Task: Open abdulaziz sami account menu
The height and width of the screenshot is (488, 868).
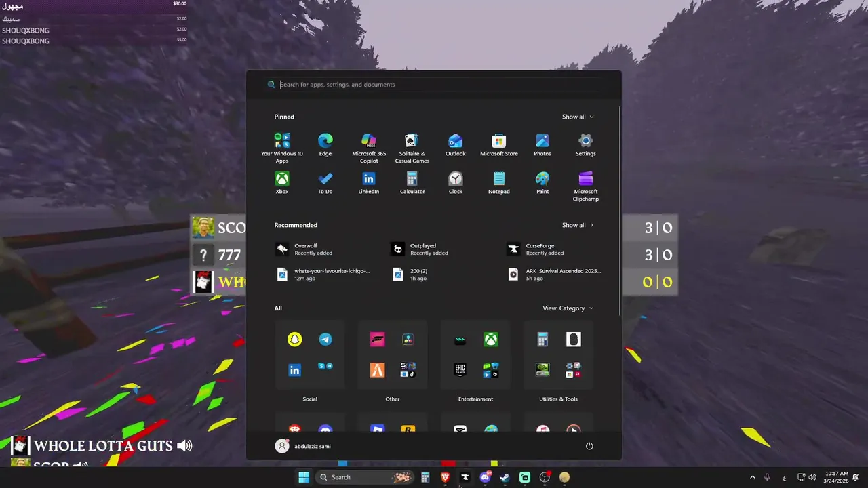Action: pos(304,446)
